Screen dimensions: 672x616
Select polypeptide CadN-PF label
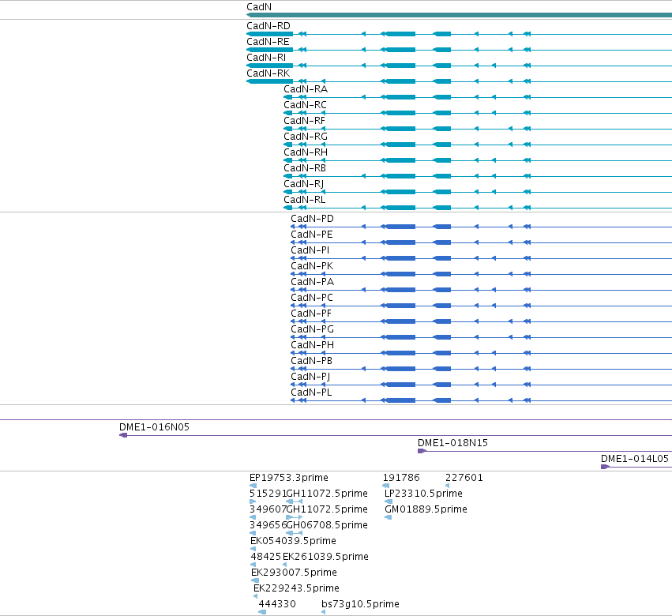click(x=311, y=314)
